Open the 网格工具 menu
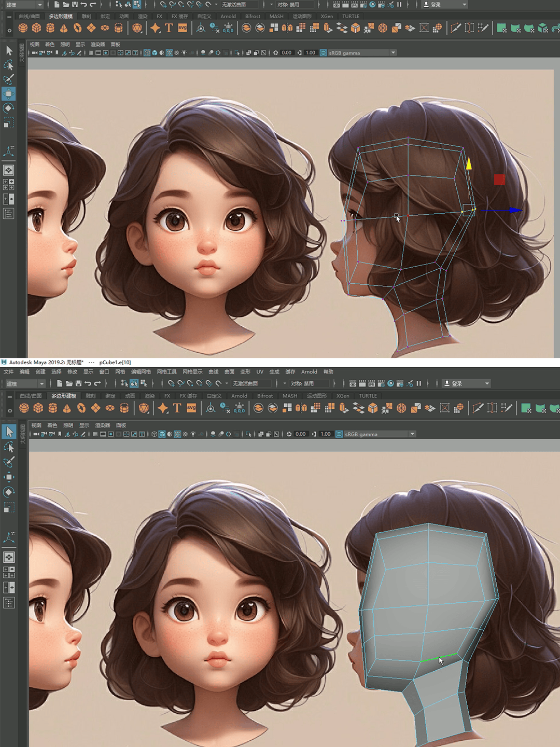Screen dimensions: 560x747 (x=166, y=371)
